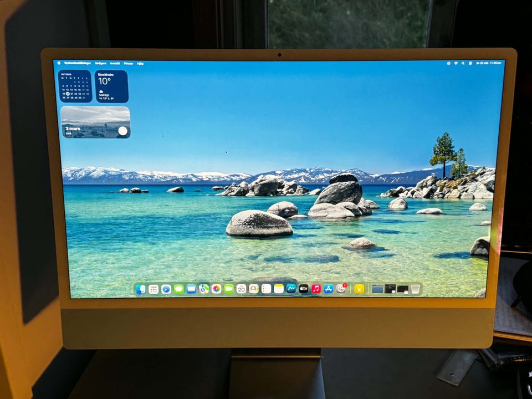
Task: Open the Apple menu
Action: 59,63
